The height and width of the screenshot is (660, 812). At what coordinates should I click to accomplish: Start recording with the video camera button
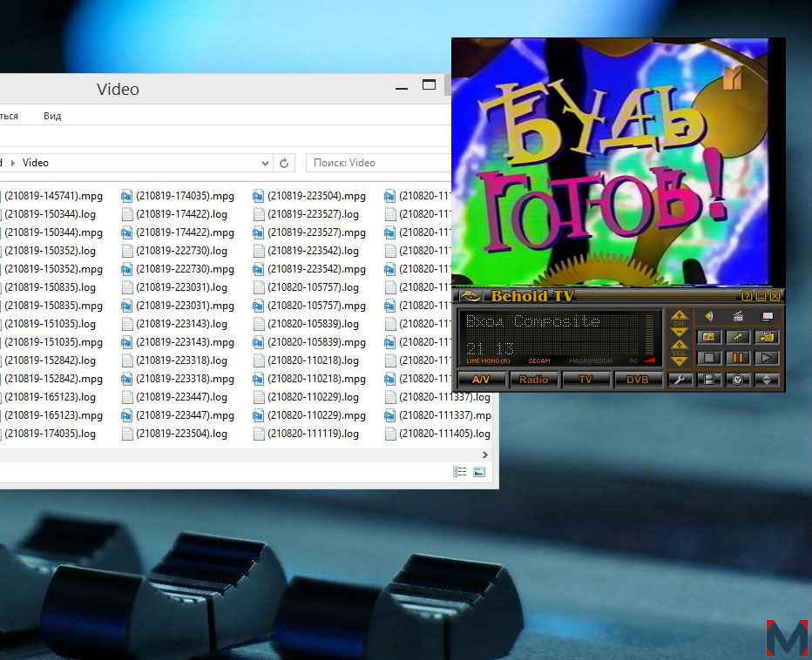pos(767,337)
